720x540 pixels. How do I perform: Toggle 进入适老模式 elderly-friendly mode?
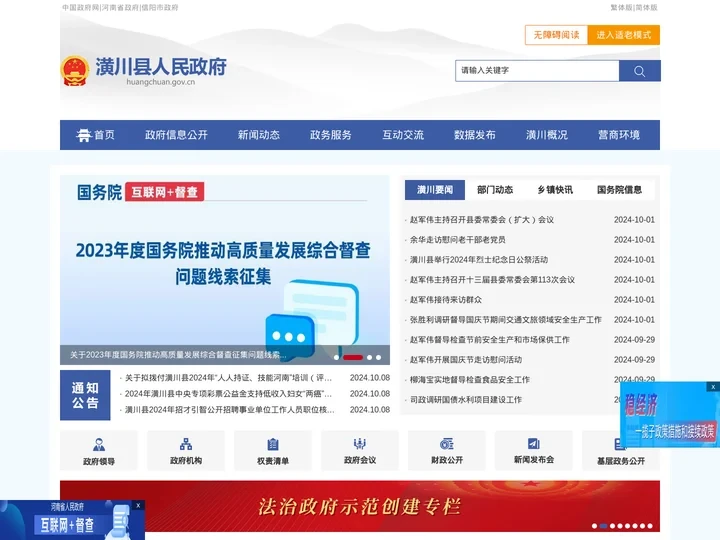click(x=624, y=35)
